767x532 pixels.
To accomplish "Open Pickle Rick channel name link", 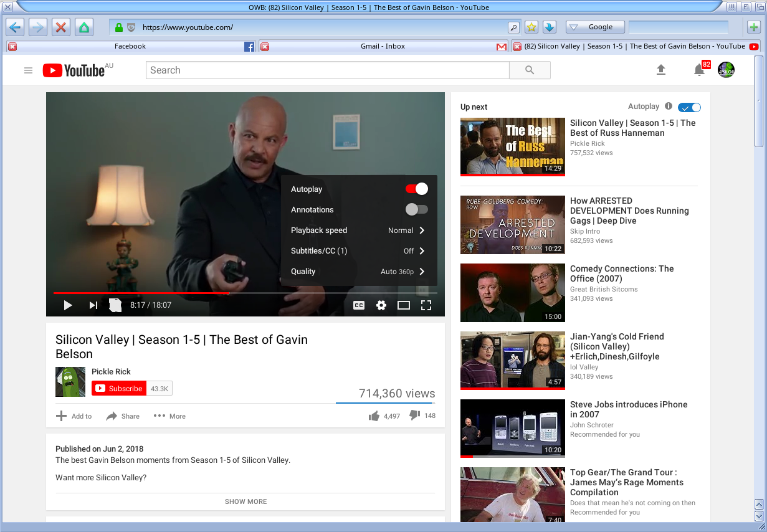I will 111,372.
